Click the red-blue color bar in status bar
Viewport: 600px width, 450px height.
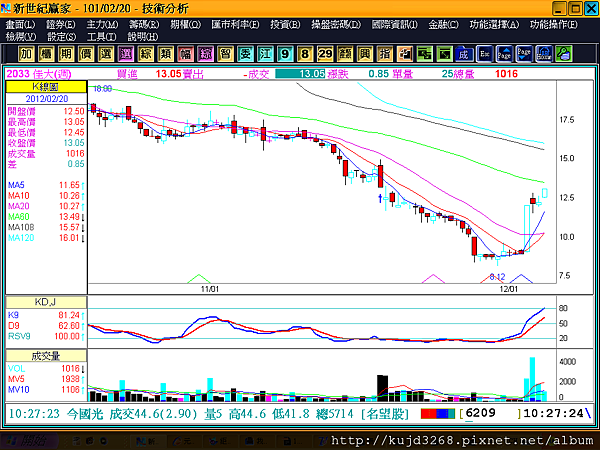click(438, 414)
